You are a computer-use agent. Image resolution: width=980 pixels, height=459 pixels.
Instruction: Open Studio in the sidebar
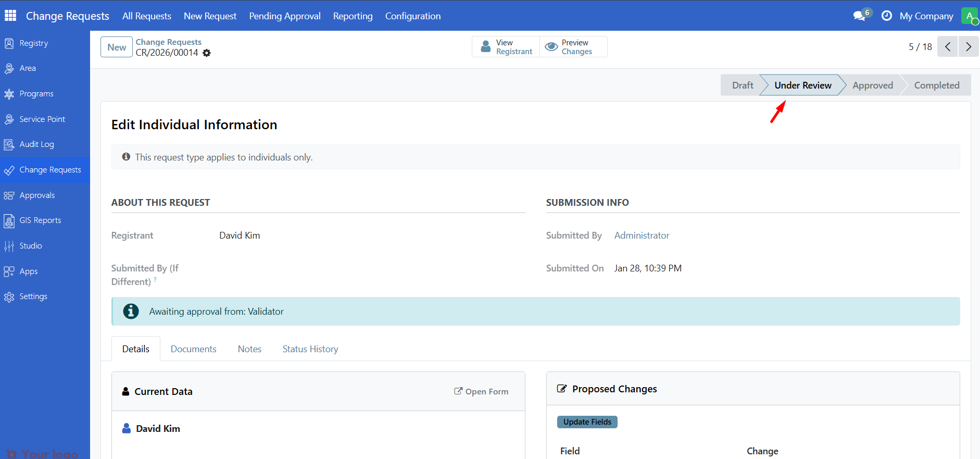[30, 246]
